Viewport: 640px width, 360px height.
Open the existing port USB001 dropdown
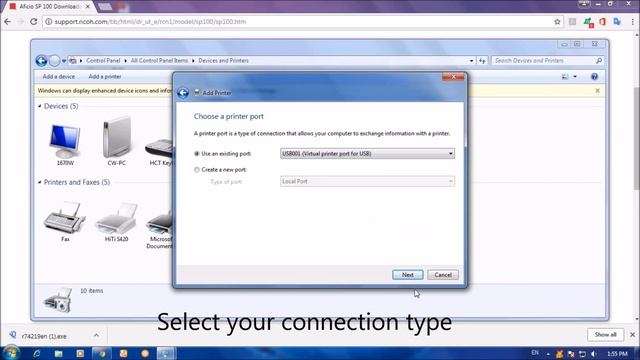tap(367, 154)
